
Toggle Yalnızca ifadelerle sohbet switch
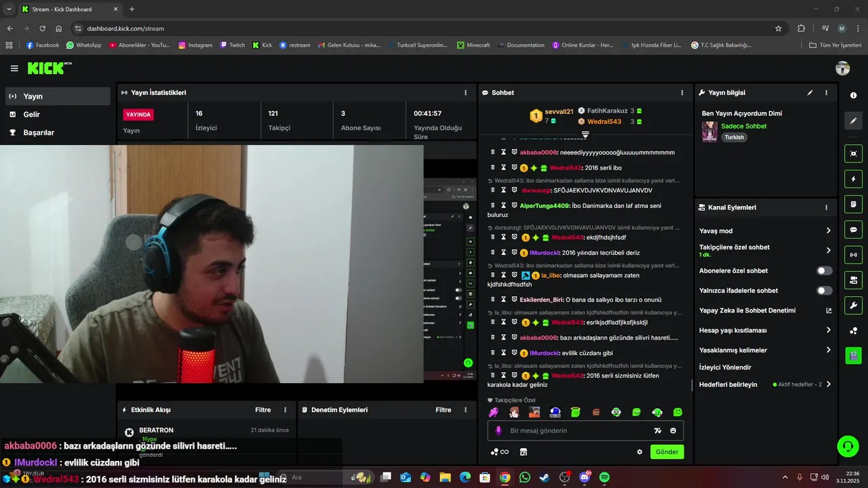(825, 291)
